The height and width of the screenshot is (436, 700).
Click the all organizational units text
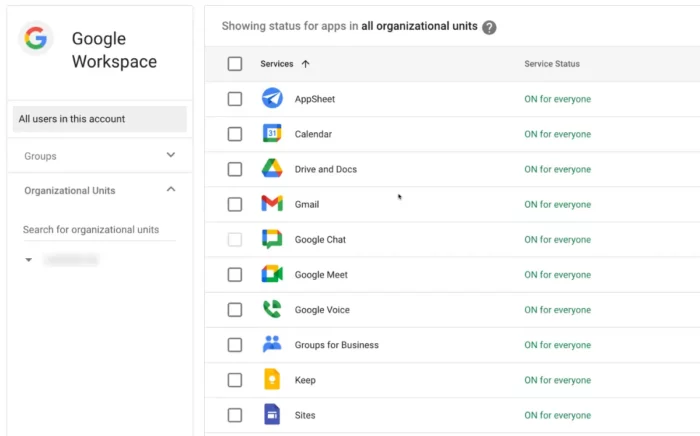click(419, 26)
